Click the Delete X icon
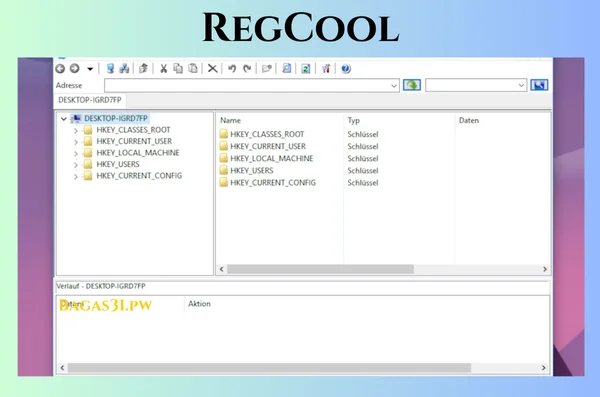The height and width of the screenshot is (397, 600). click(212, 69)
